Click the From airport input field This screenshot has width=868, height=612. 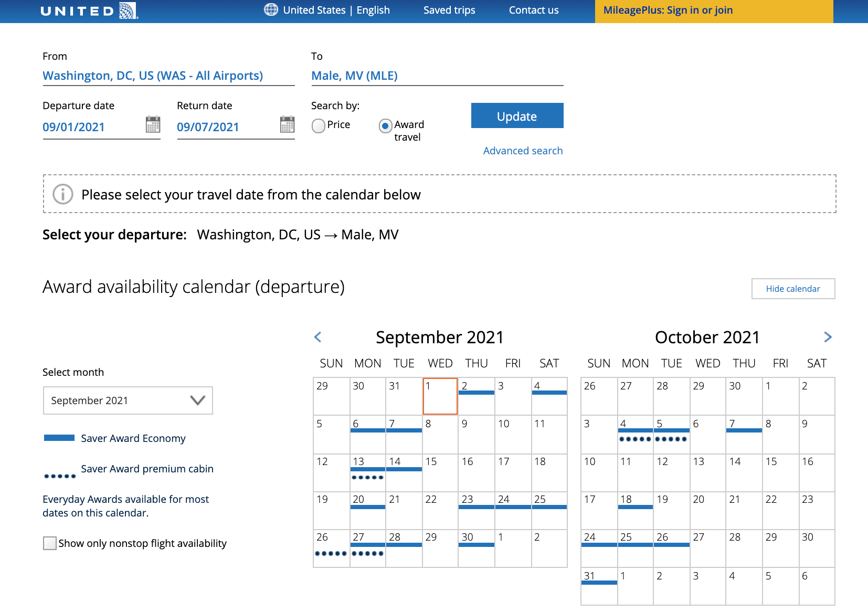pos(168,76)
